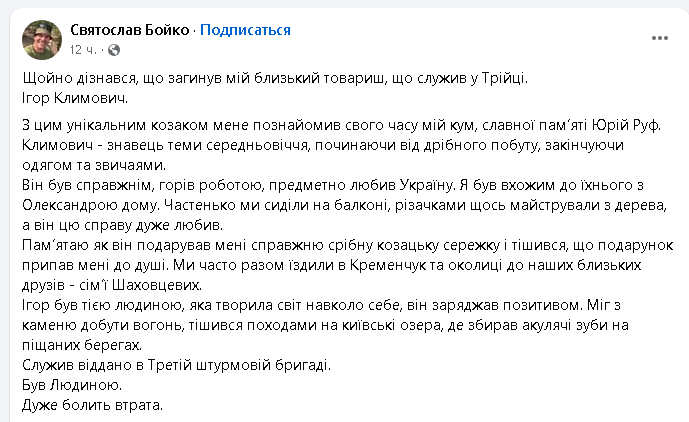Screen dimensions: 689x422
Task: Click the opening sentence starting 'Щойно дізнався'
Action: click(285, 78)
